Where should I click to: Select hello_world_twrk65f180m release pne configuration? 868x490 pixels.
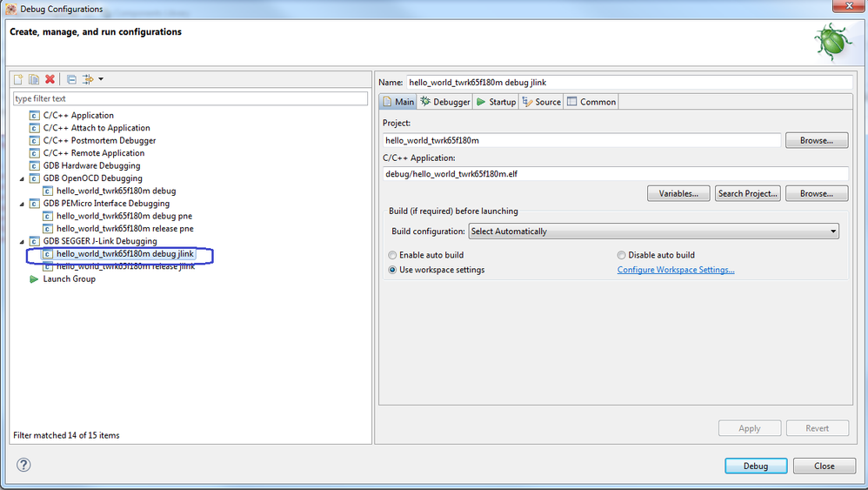(125, 229)
